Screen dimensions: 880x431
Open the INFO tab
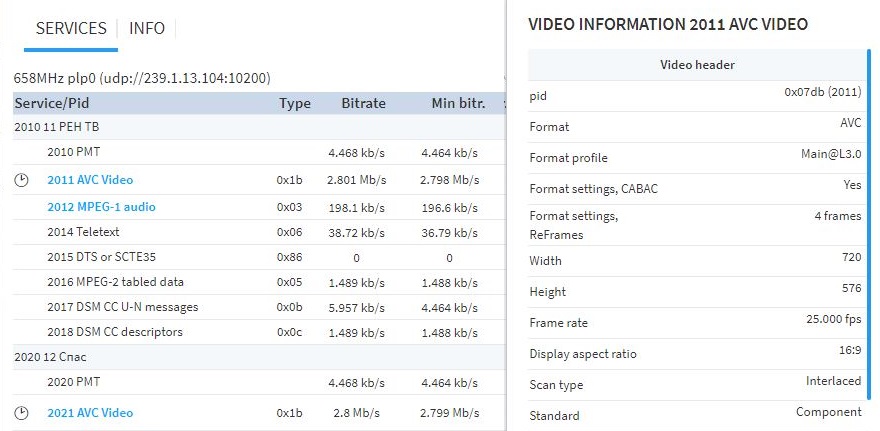click(x=147, y=28)
